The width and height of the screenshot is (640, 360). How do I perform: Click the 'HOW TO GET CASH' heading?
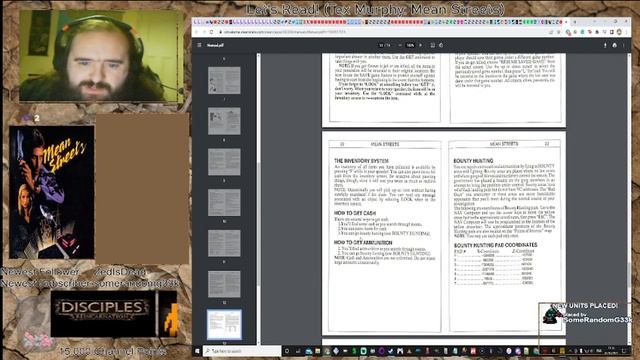pyautogui.click(x=355, y=213)
